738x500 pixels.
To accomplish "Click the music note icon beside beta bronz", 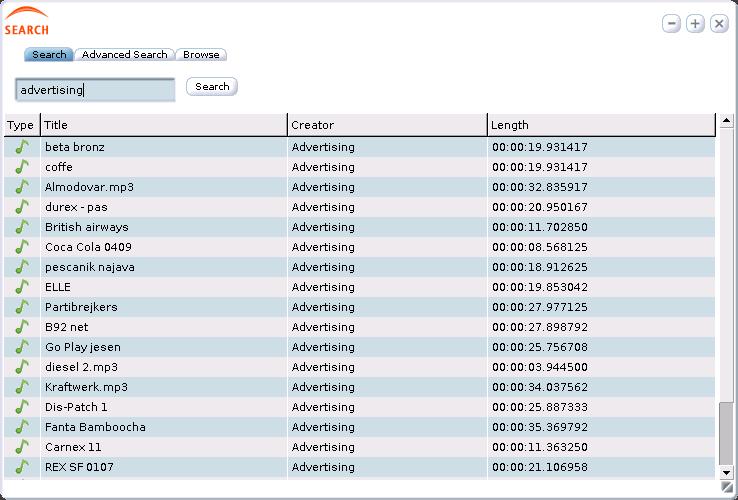I will pos(22,147).
